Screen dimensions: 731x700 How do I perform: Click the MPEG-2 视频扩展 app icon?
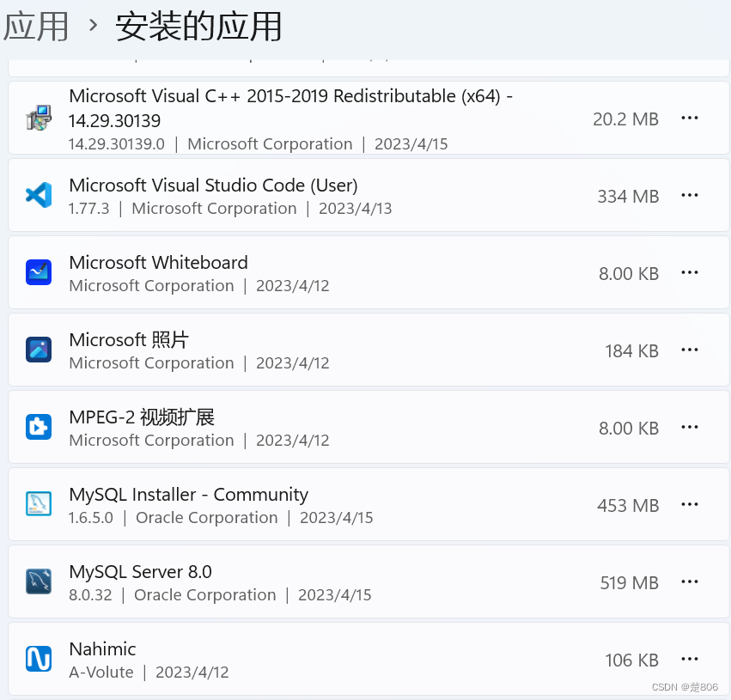pos(39,427)
